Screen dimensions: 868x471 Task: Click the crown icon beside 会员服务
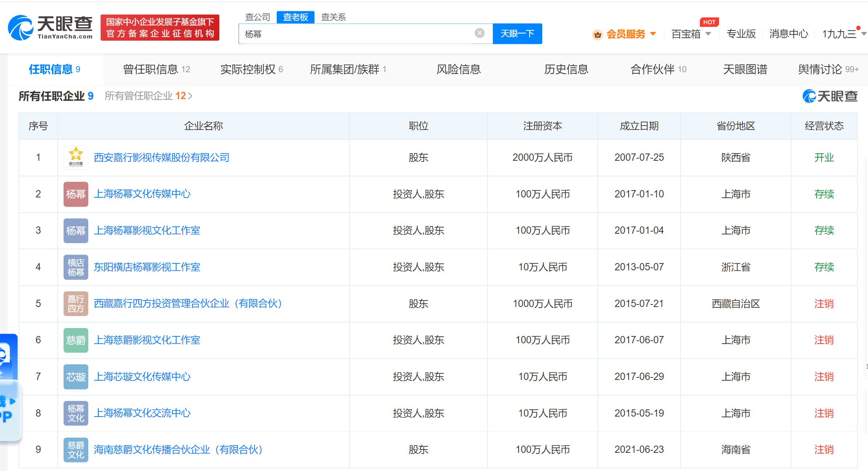coord(597,34)
